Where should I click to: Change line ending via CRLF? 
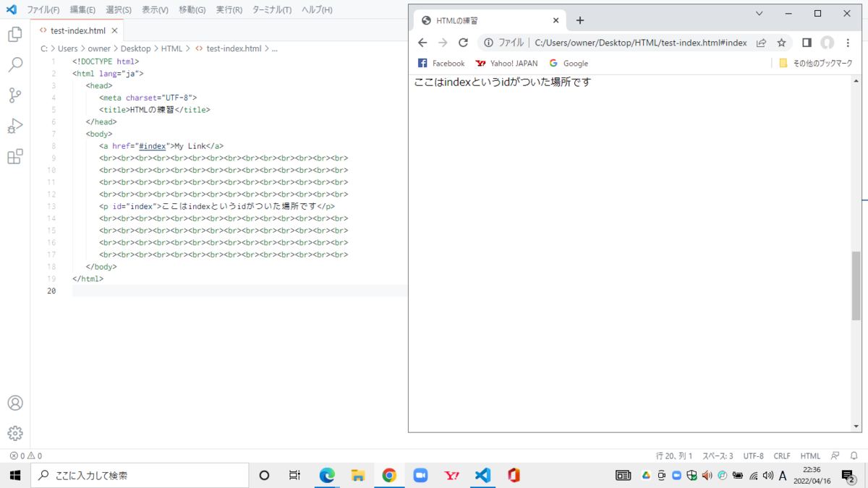point(782,456)
